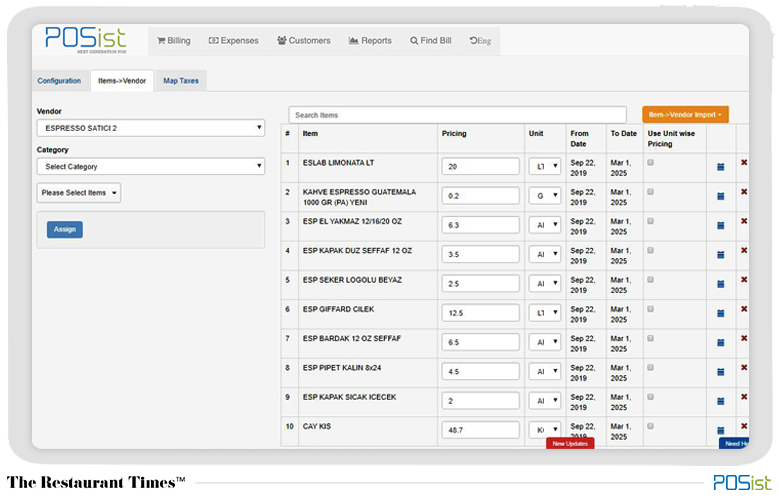
Task: Delete ESP PIPET KALIN row with red X
Action: (744, 368)
